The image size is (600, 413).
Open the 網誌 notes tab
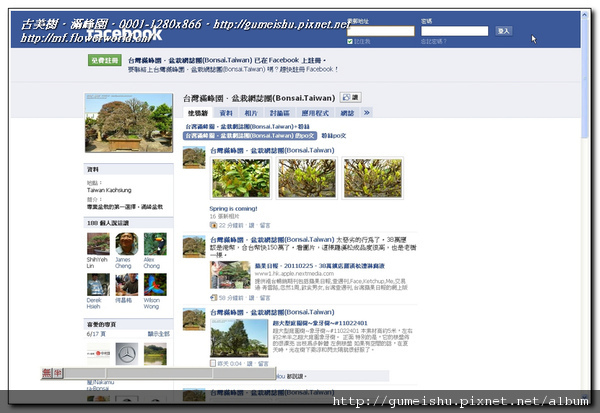coord(347,113)
